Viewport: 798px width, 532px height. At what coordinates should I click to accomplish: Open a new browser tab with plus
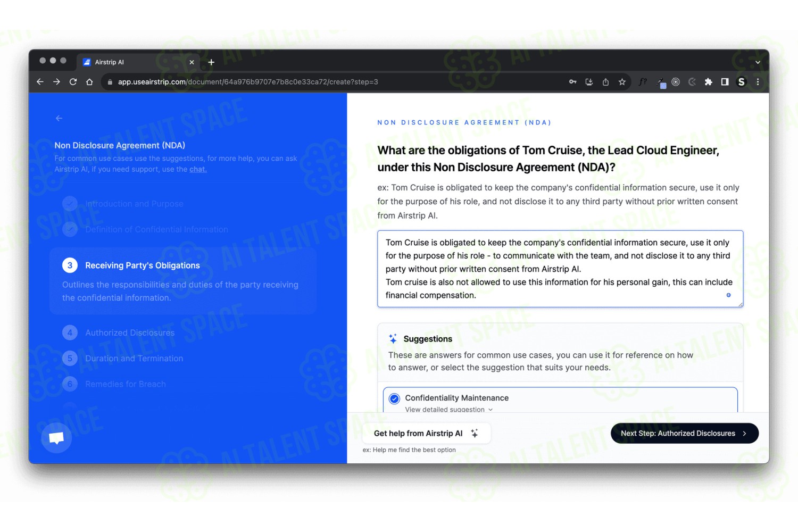click(211, 62)
